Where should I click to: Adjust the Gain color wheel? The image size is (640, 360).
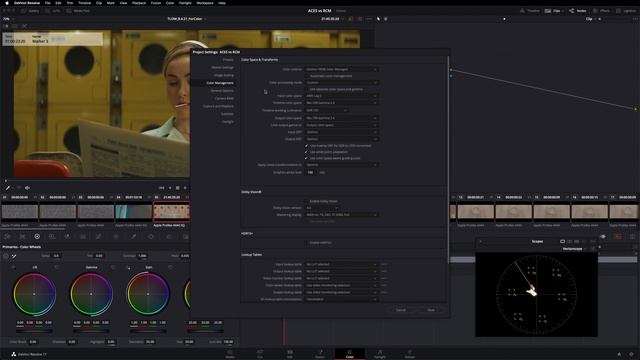(x=148, y=294)
